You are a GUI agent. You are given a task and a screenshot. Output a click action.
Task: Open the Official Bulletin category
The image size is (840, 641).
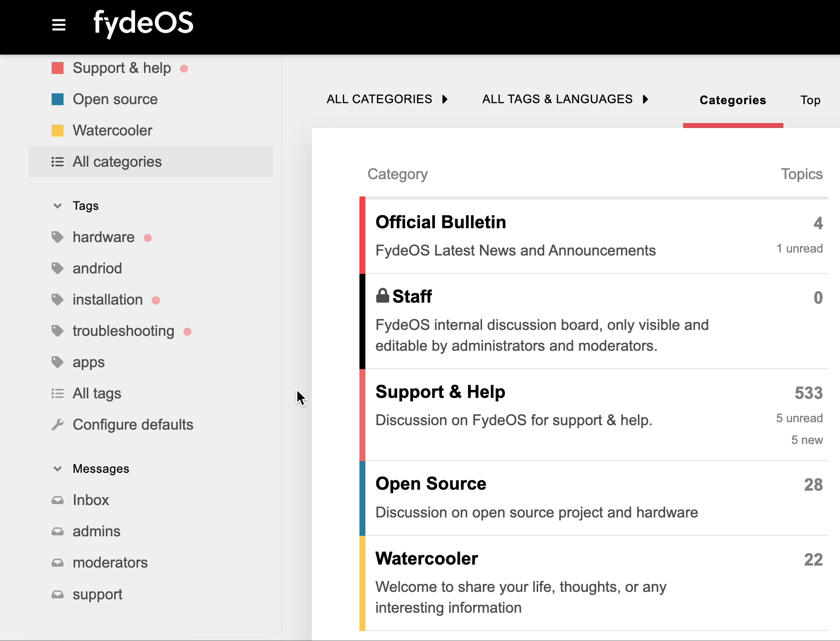441,222
